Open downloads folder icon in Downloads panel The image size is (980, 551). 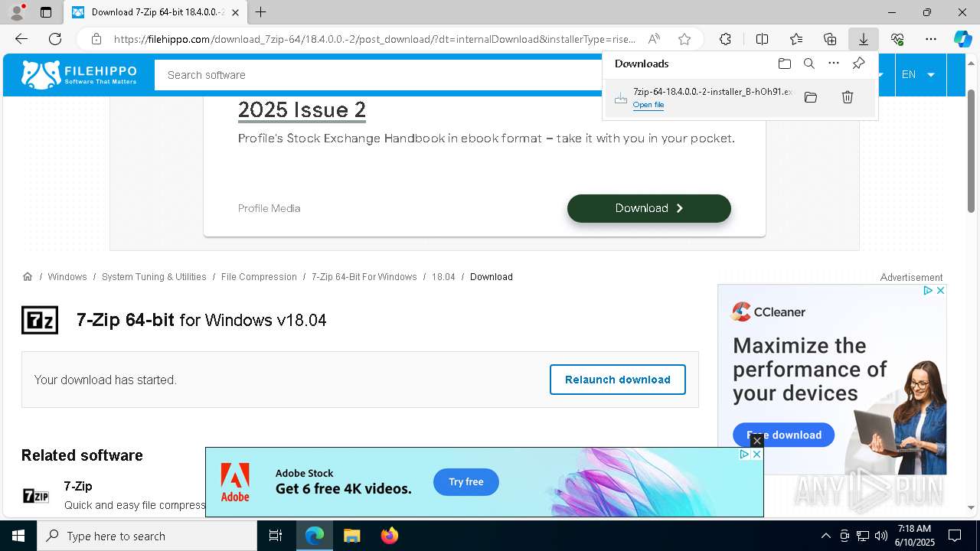[785, 64]
